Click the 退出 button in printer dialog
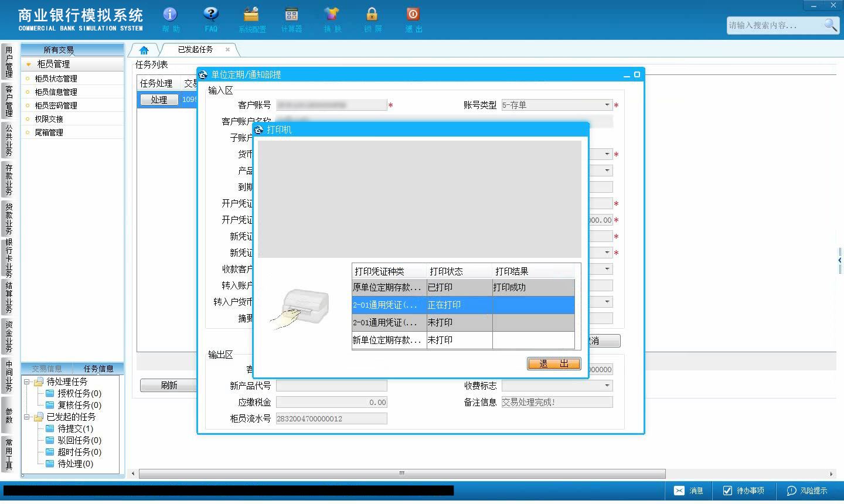 tap(554, 364)
